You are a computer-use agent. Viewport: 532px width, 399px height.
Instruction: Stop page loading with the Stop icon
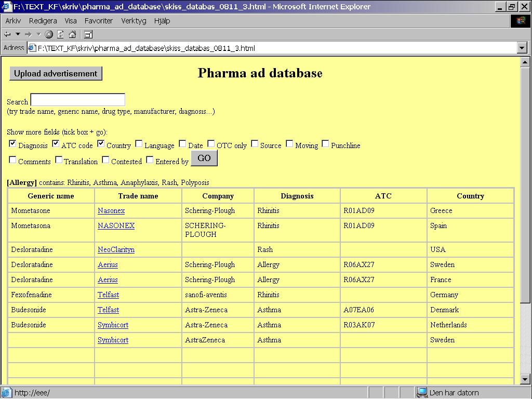(49, 34)
